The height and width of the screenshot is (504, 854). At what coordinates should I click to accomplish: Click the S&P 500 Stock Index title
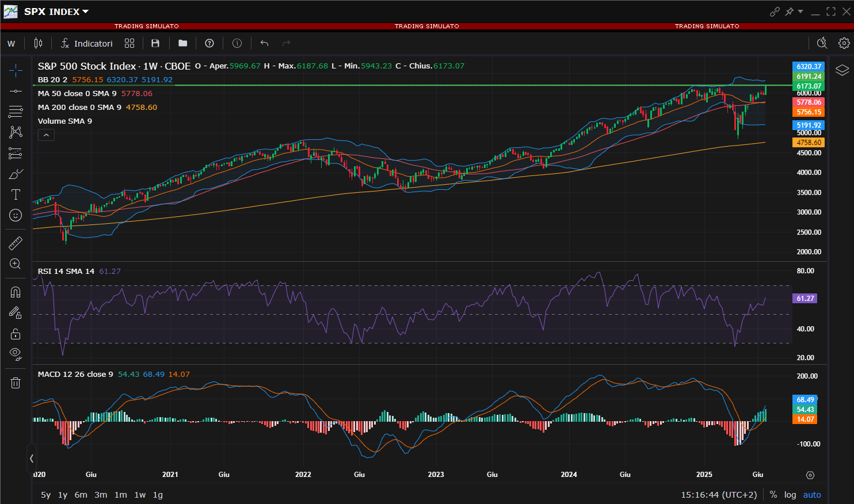click(87, 66)
